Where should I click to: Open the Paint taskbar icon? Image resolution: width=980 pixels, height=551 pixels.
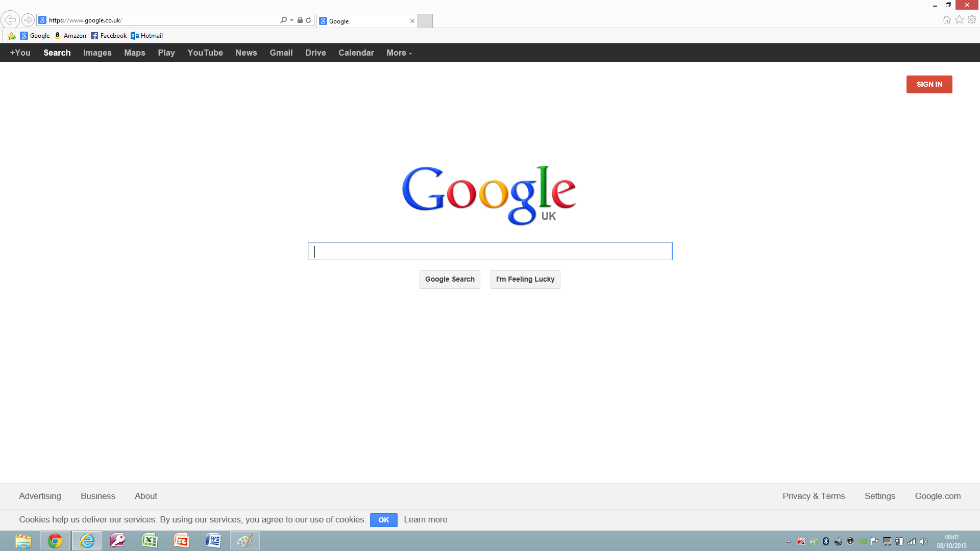pos(245,541)
